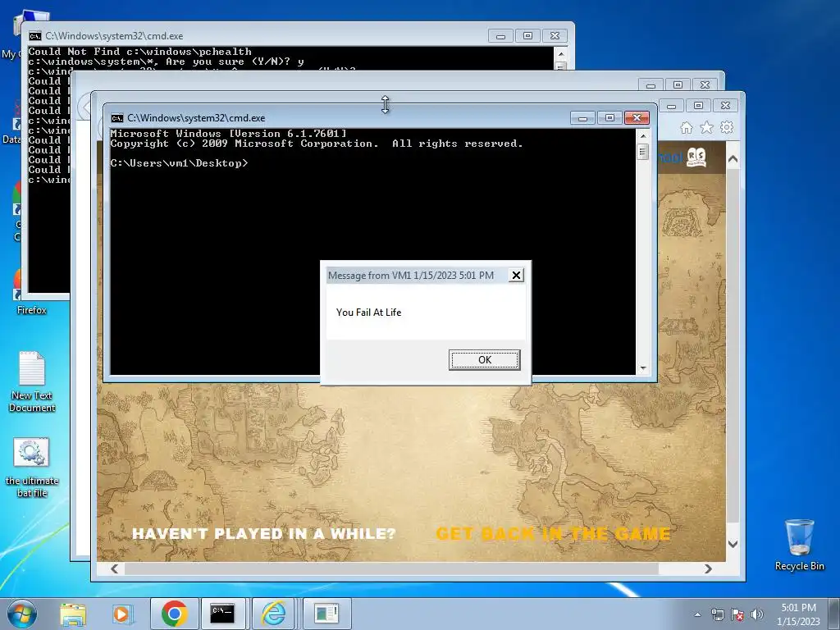
Task: Launch Windows Media Player from taskbar
Action: [x=121, y=614]
